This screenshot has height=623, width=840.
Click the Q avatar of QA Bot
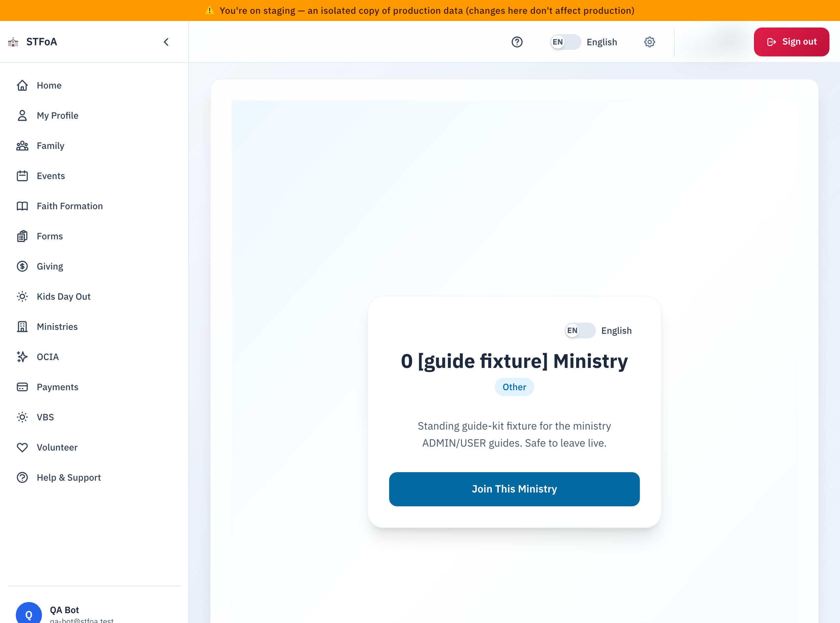[29, 613]
